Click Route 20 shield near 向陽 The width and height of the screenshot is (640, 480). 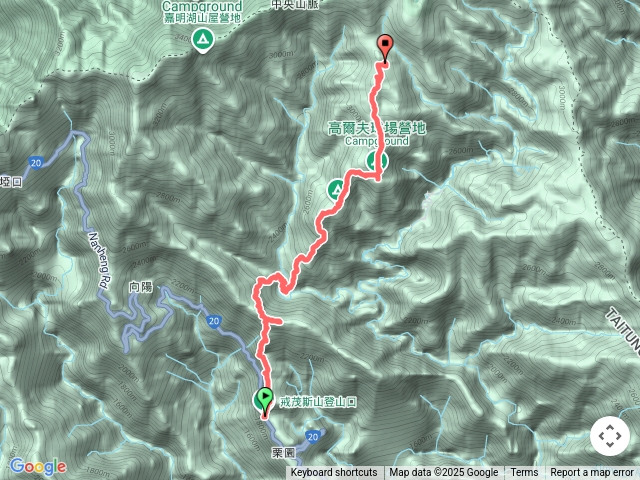click(214, 321)
